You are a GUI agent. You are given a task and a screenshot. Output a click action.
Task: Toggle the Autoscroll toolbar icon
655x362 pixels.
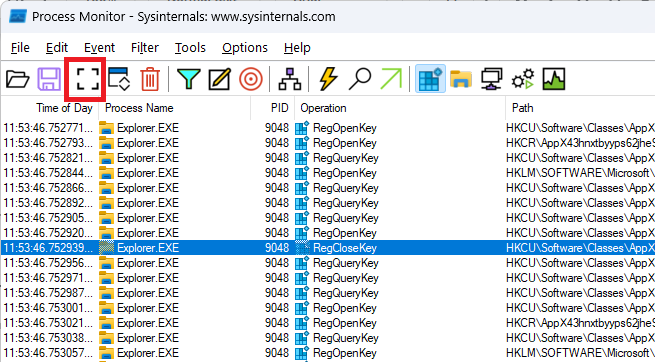[119, 79]
